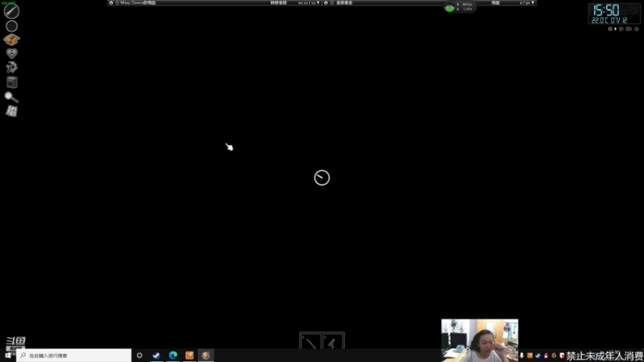Set game speed to fastest forward

click(629, 29)
